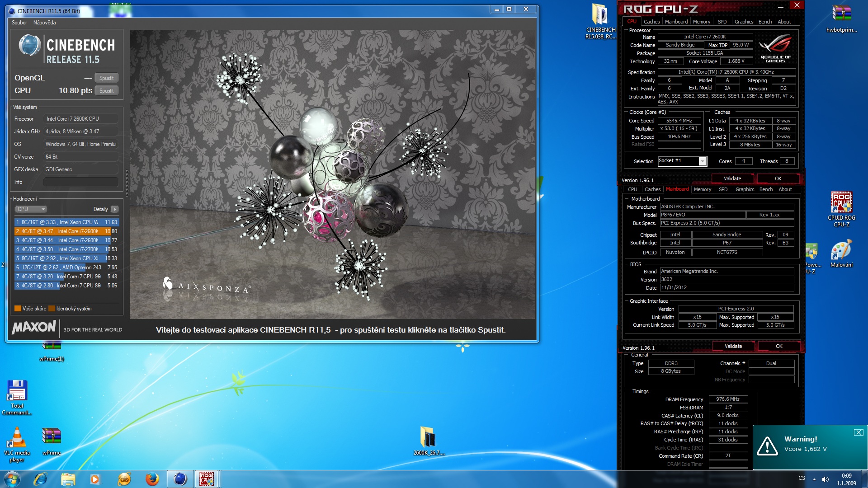The height and width of the screenshot is (488, 868).
Task: Click the Info field in Cinebench
Action: coord(81,182)
